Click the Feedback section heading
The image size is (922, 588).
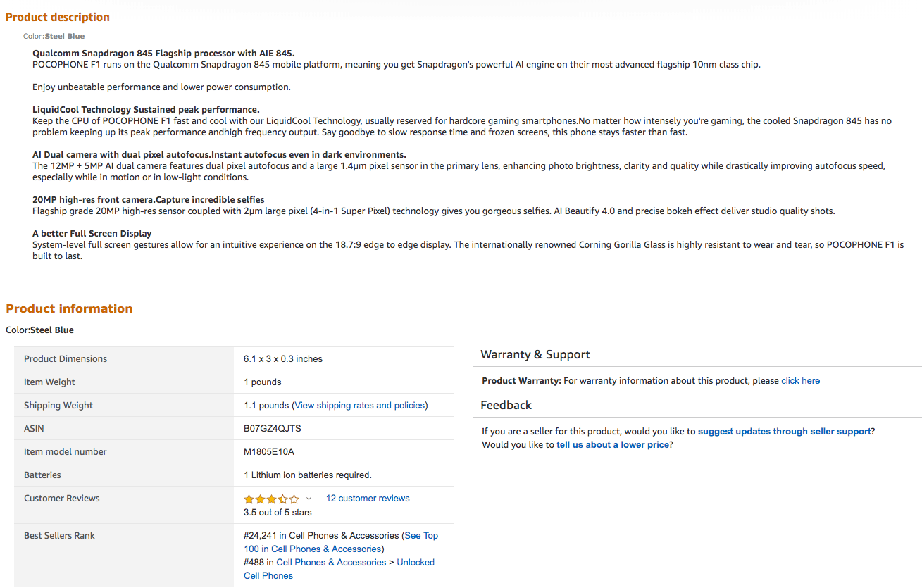[506, 405]
